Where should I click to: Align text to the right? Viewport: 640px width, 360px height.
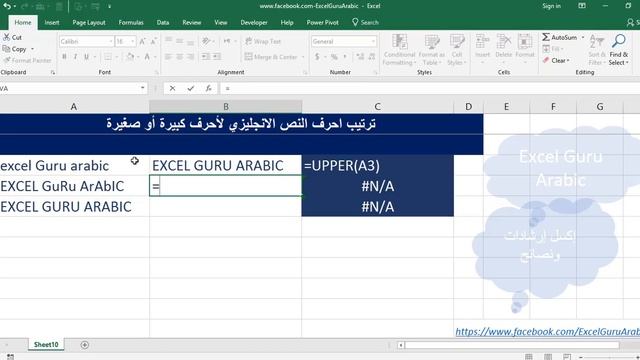190,57
